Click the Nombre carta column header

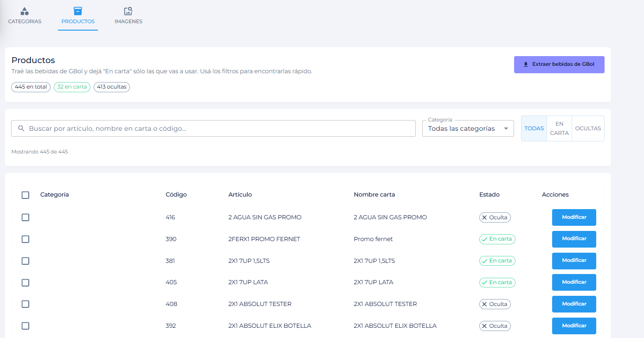coord(374,195)
